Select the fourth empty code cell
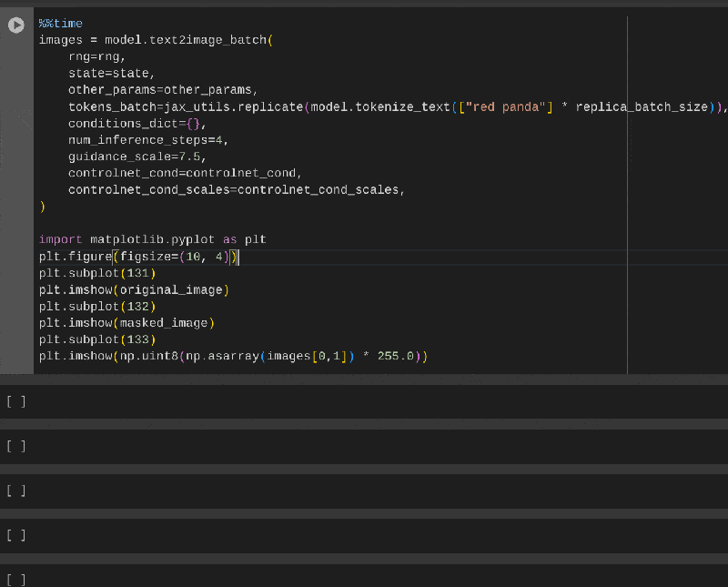 coord(364,535)
